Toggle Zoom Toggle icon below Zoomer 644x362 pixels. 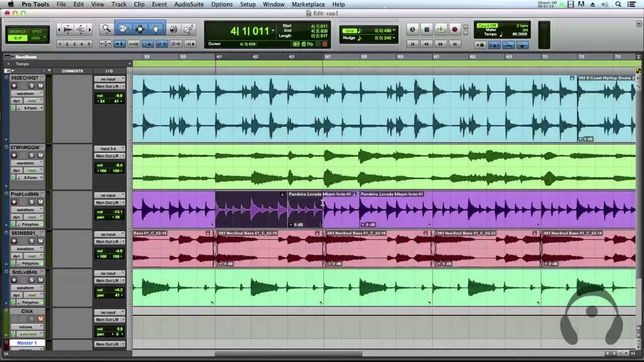tap(105, 44)
